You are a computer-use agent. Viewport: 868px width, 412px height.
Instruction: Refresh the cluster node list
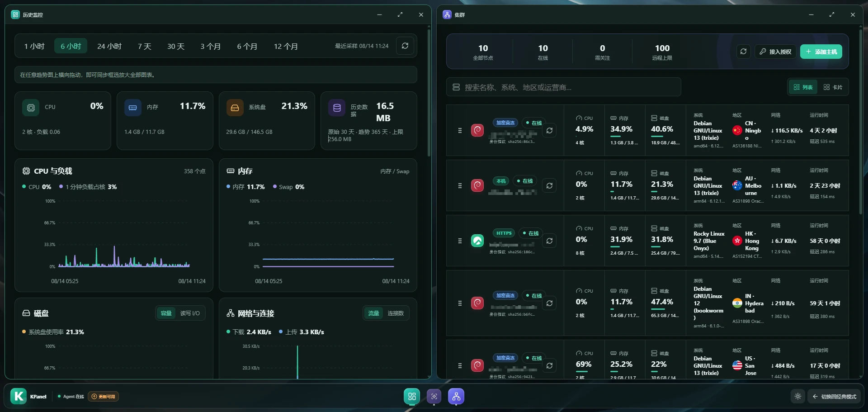[743, 52]
